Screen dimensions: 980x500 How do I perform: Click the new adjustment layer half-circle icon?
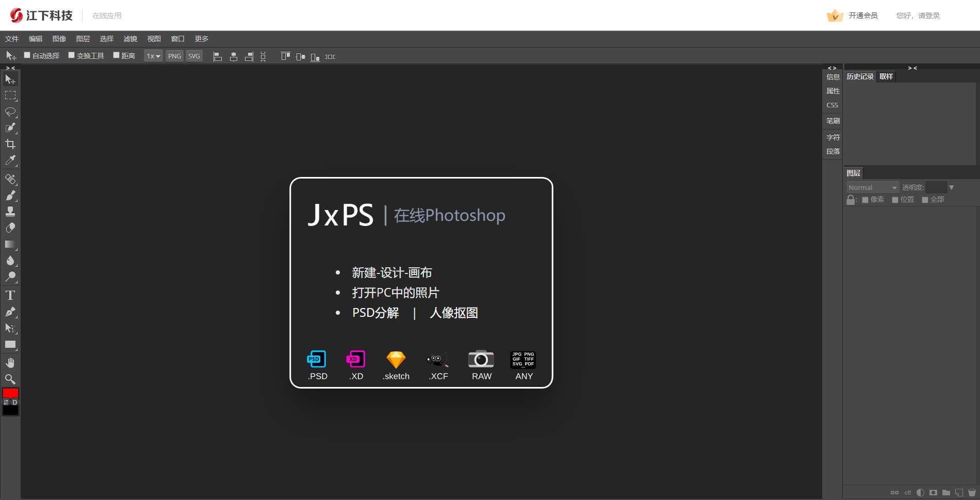click(x=920, y=493)
